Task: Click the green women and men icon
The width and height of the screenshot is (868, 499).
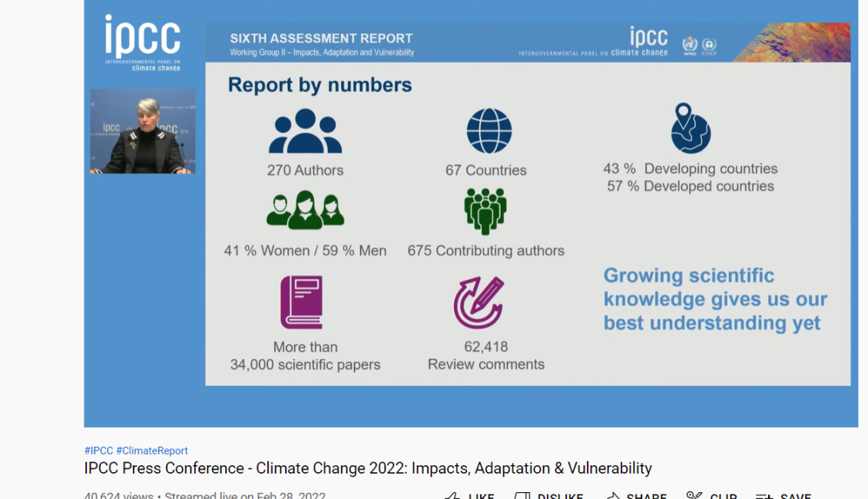Action: click(305, 210)
